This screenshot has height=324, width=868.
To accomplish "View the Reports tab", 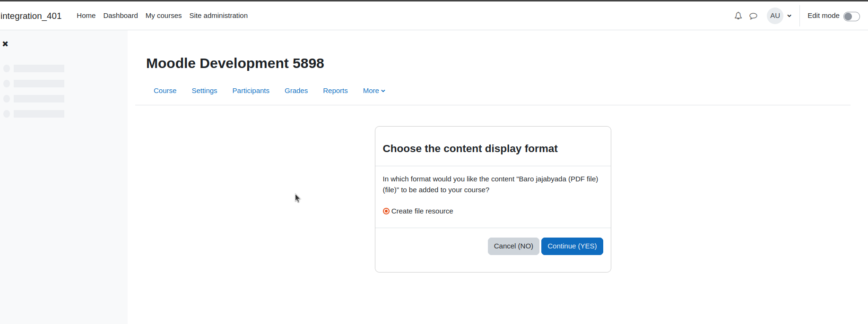I will [335, 91].
